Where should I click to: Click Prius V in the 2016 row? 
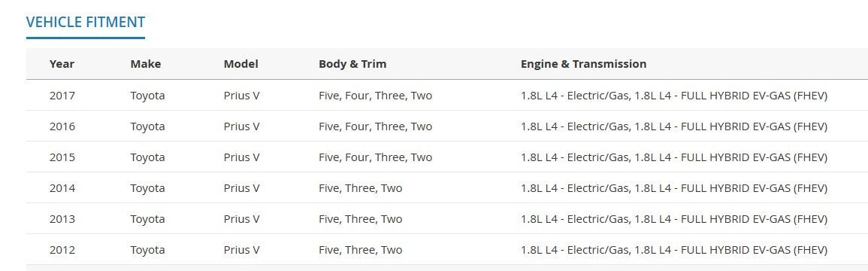[241, 126]
